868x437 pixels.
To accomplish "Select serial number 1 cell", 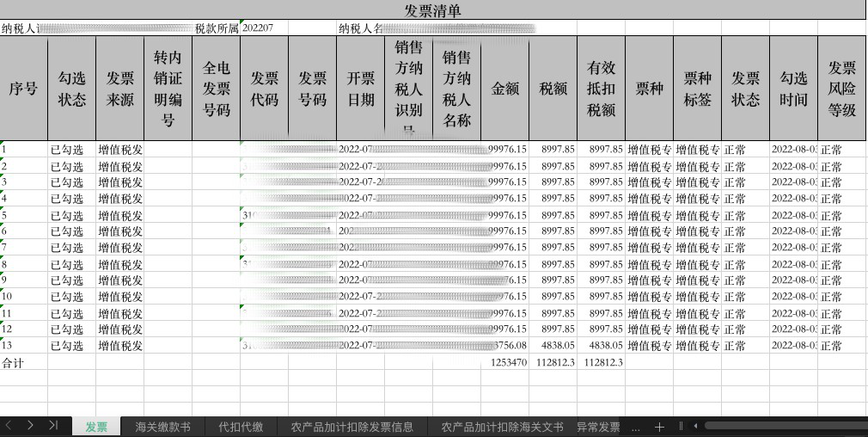I will click(24, 149).
